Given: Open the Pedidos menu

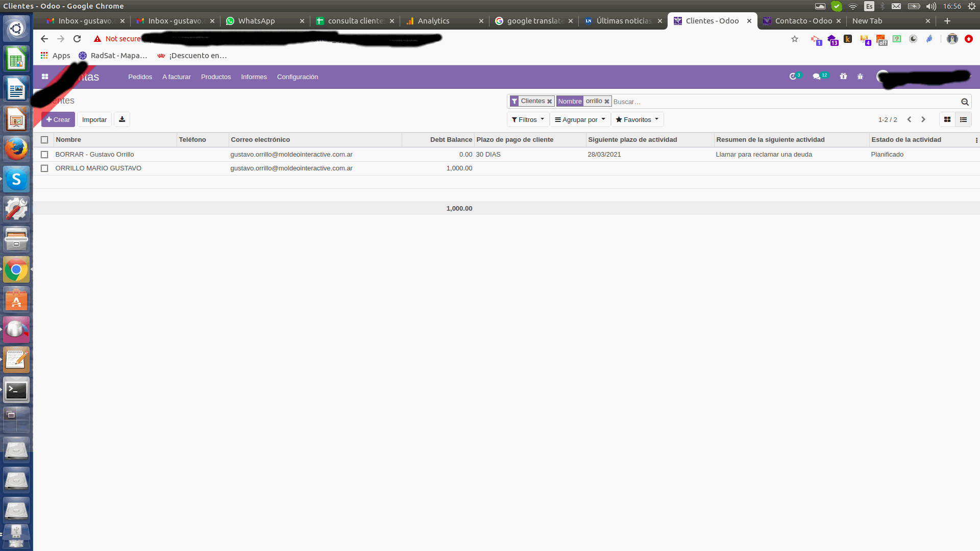Looking at the screenshot, I should coord(140,77).
